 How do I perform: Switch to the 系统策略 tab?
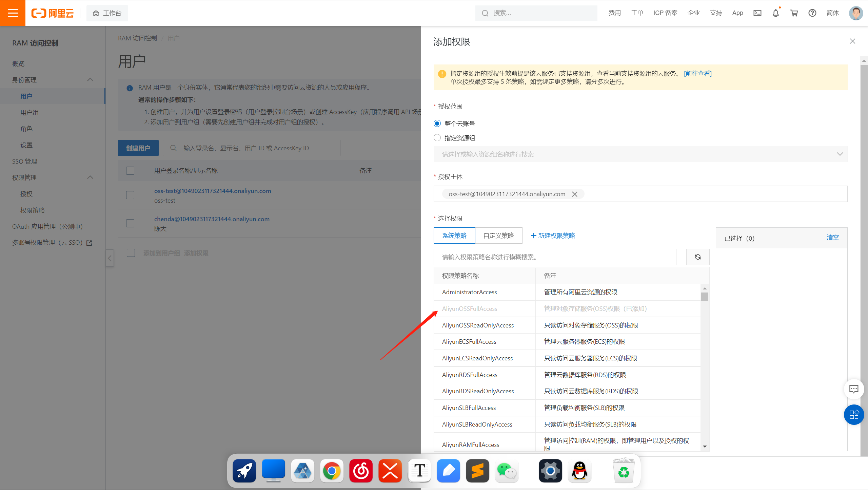coord(454,235)
